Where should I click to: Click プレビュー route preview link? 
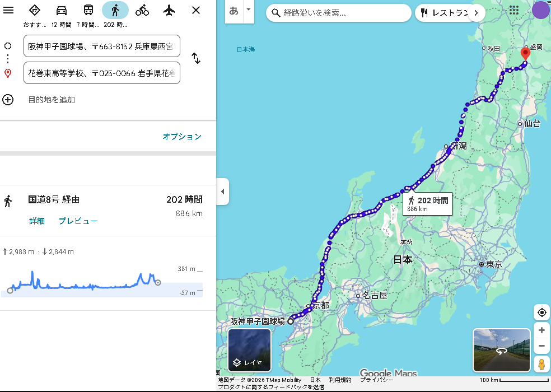(x=78, y=221)
